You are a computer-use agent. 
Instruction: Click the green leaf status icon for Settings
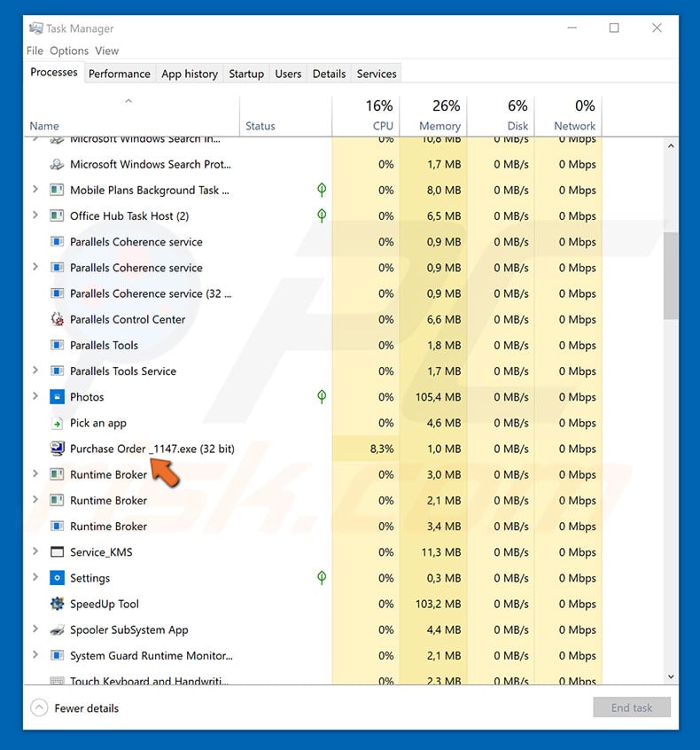pos(322,577)
